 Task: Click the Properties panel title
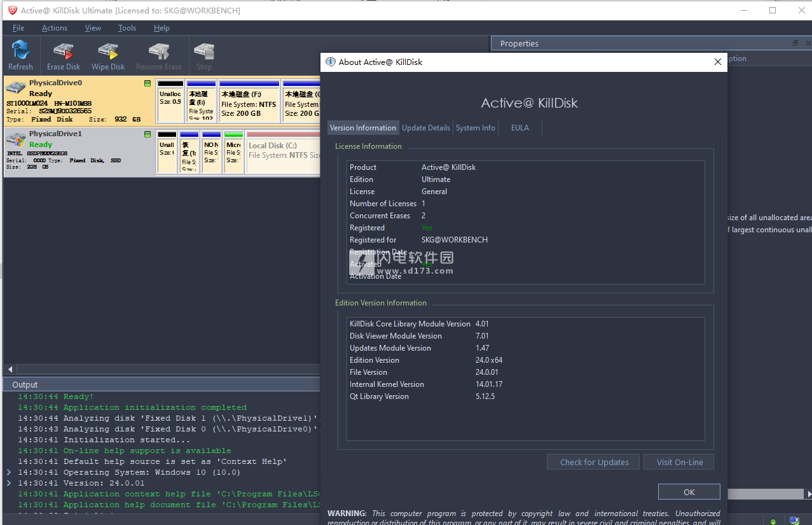tap(520, 43)
